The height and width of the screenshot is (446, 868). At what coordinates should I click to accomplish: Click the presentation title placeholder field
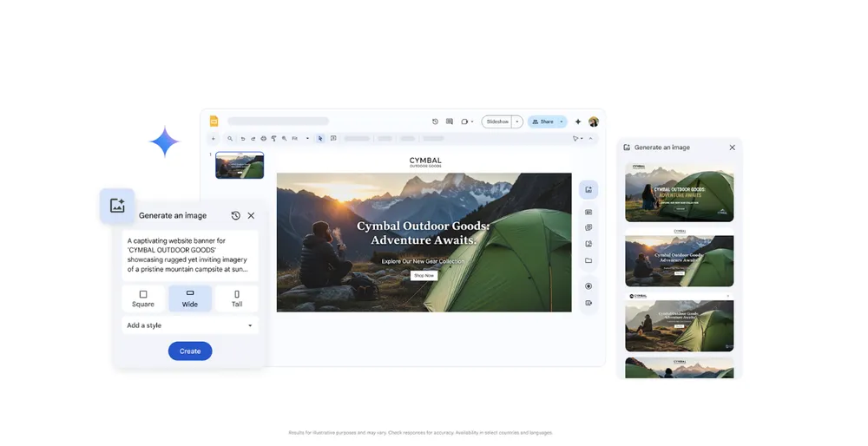pyautogui.click(x=279, y=121)
